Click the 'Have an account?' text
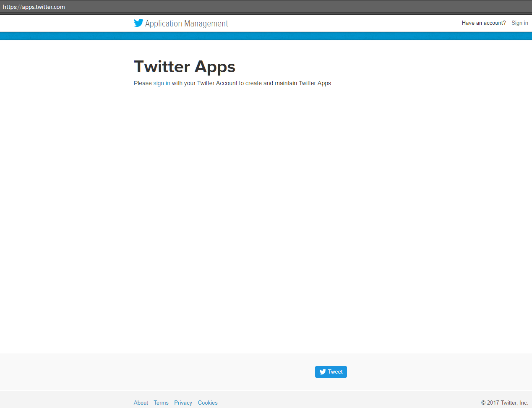This screenshot has width=532, height=408. [x=484, y=23]
